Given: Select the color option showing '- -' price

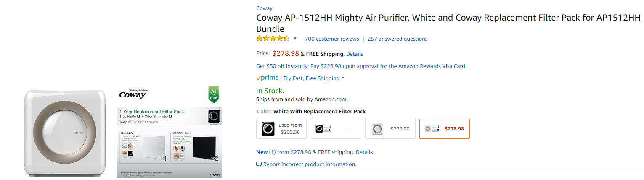Looking at the screenshot, I should (336, 129).
